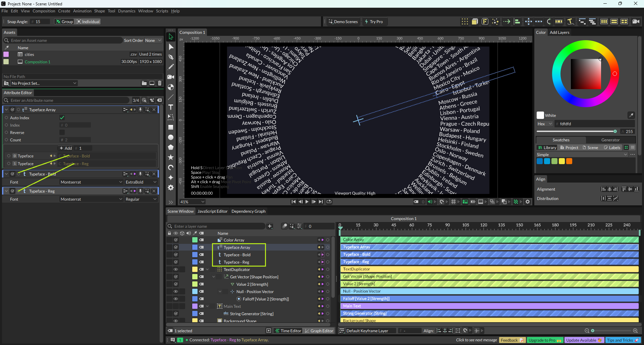Select the Star shape tool

[171, 157]
